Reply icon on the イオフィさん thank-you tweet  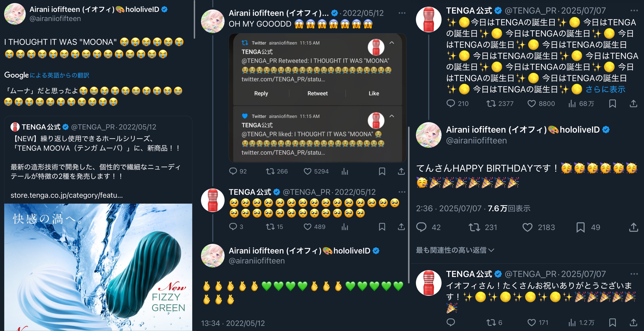451,322
